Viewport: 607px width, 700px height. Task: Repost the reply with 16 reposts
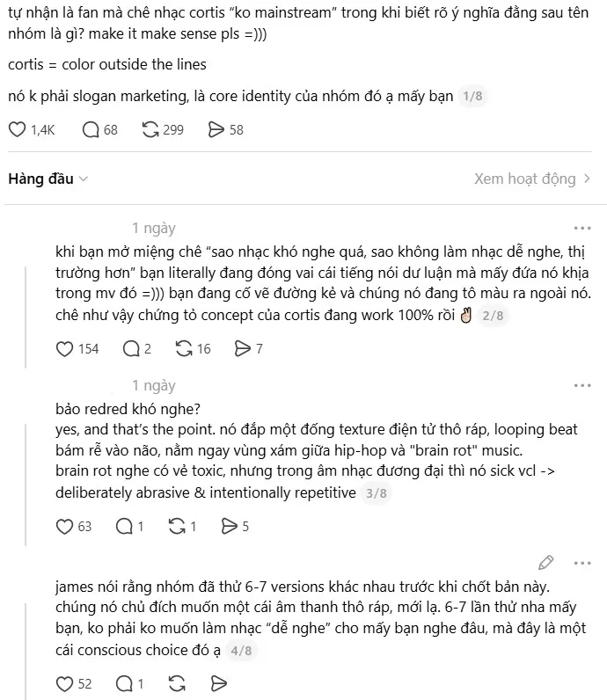(x=184, y=349)
